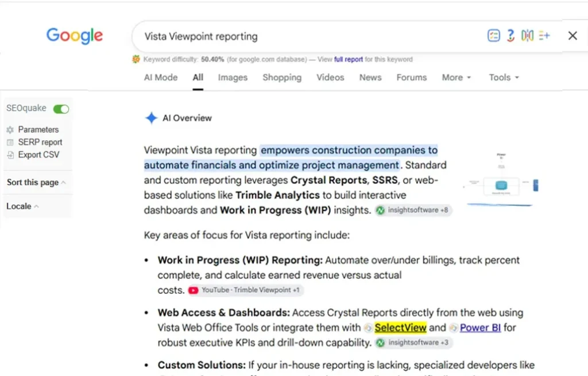Select the All results tab
The image size is (588, 376).
198,78
